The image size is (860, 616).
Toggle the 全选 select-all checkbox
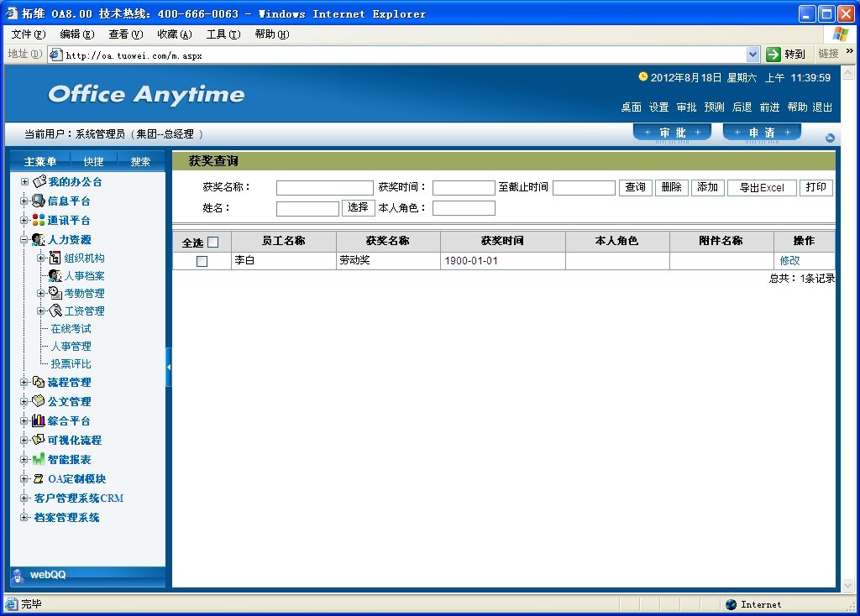tap(212, 243)
